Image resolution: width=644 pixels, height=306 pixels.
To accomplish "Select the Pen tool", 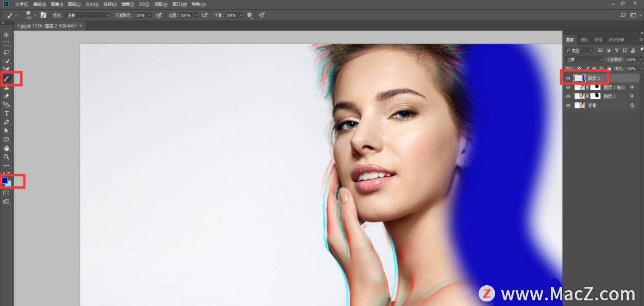I will tap(6, 122).
